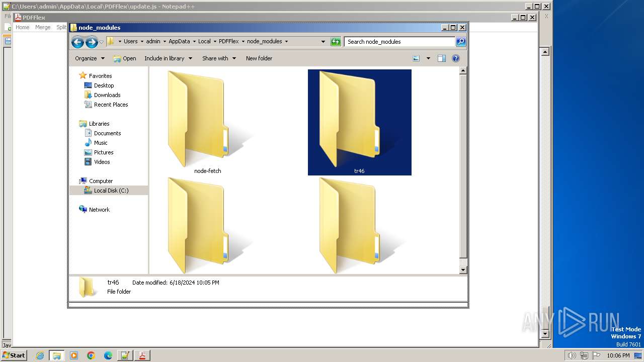644x362 pixels.
Task: Toggle the preview pane
Action: tap(442, 58)
